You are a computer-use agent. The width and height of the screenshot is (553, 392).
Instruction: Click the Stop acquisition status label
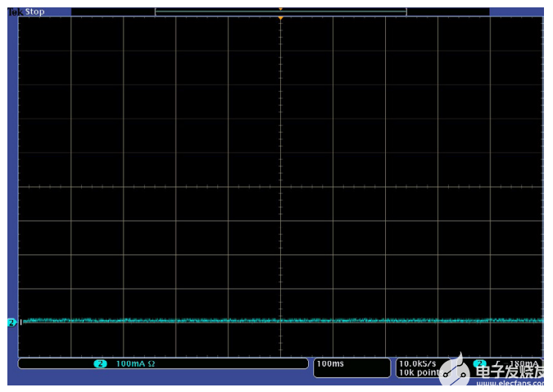(x=34, y=12)
